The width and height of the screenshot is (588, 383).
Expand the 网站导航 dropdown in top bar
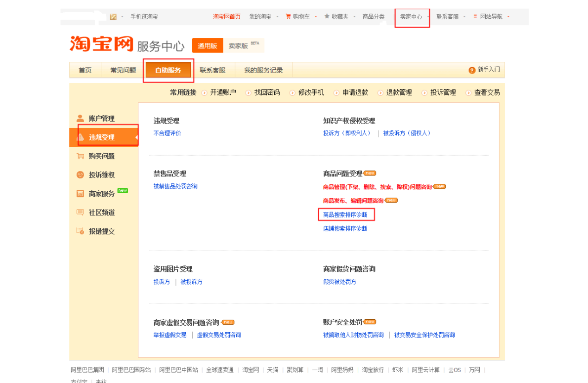[508, 17]
